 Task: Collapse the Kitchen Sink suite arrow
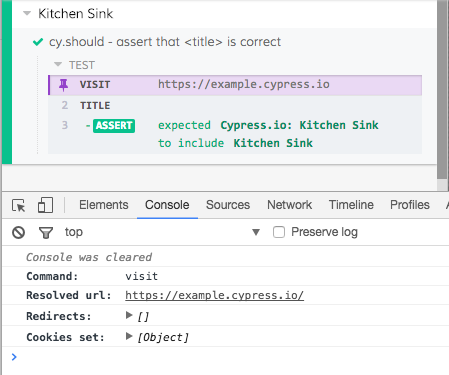pyautogui.click(x=27, y=14)
